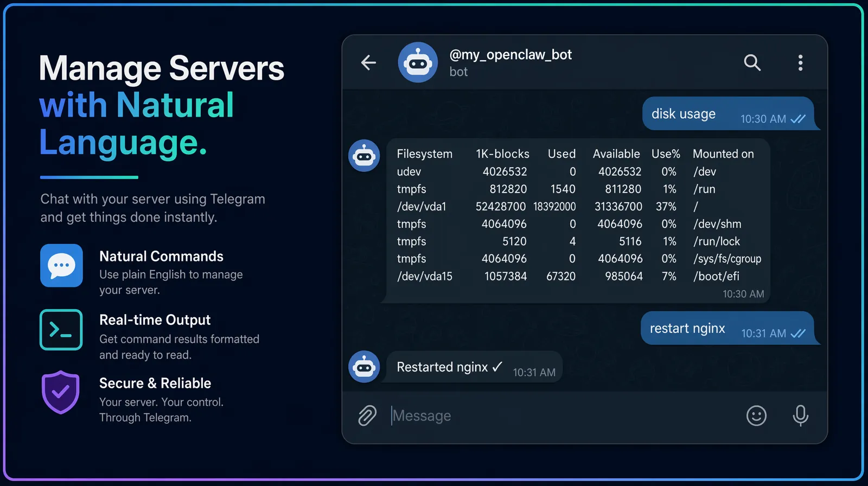Click the 1K-blocks column header
Image resolution: width=868 pixels, height=486 pixels.
tap(502, 154)
